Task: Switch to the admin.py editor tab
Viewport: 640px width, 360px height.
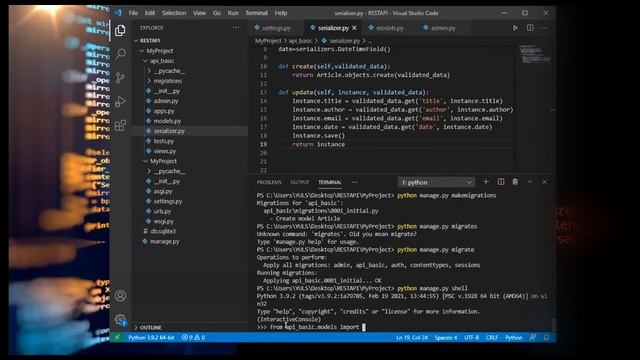Action: pyautogui.click(x=443, y=28)
